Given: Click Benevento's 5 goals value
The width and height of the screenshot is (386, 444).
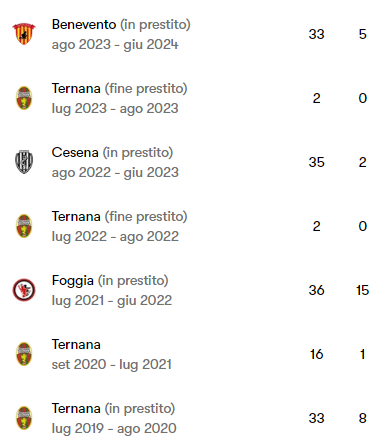Looking at the screenshot, I should point(363,34).
